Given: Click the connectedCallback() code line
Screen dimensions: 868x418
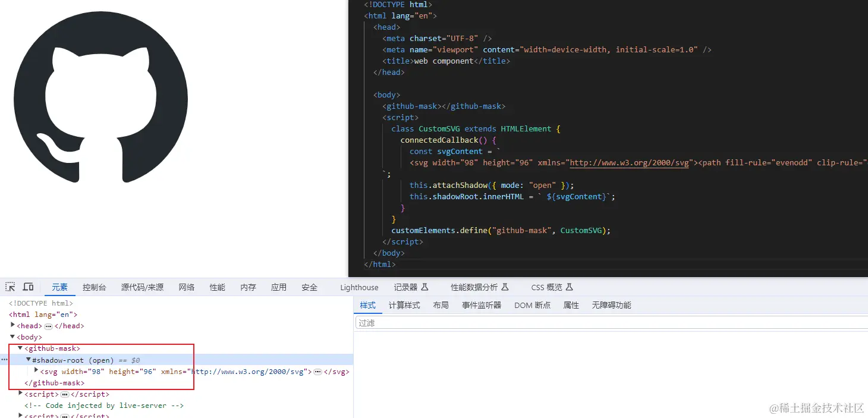Looking at the screenshot, I should tap(448, 140).
